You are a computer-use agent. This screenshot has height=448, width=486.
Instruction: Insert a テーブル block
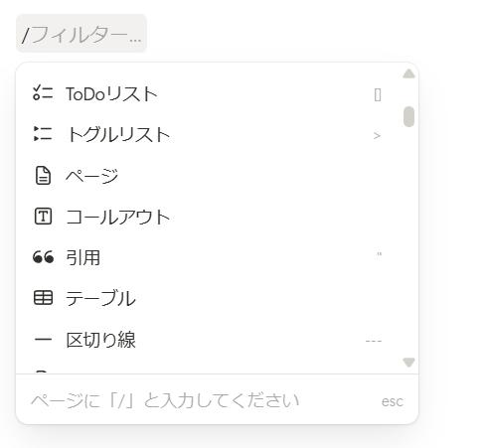tap(207, 298)
